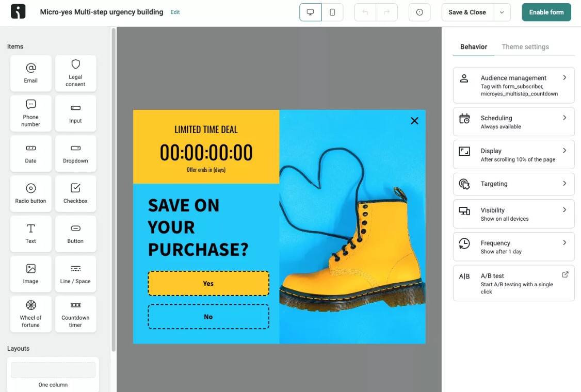Add a Radio button item
581x392 pixels.
pos(30,193)
